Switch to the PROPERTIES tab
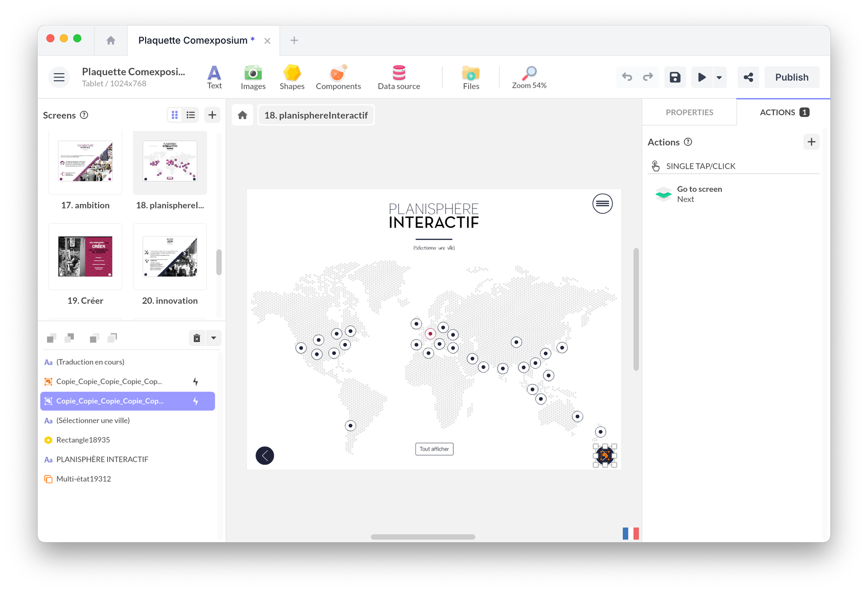The height and width of the screenshot is (592, 868). [x=689, y=112]
